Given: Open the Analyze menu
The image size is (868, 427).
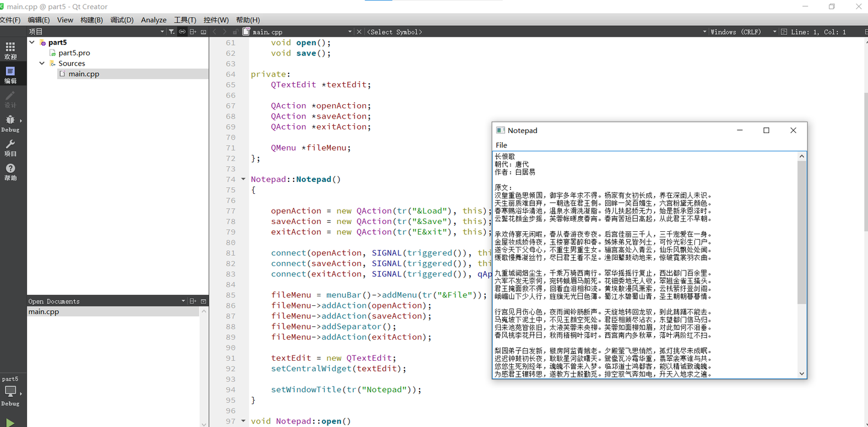Looking at the screenshot, I should coord(154,20).
